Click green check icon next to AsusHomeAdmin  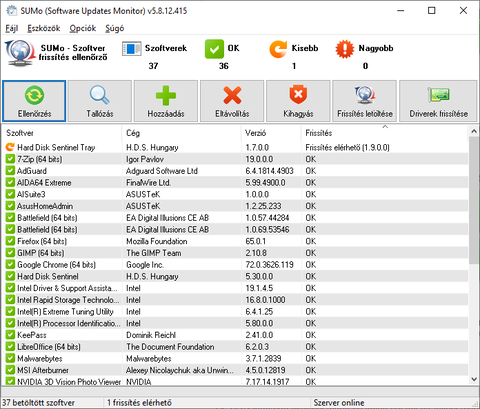[10, 206]
